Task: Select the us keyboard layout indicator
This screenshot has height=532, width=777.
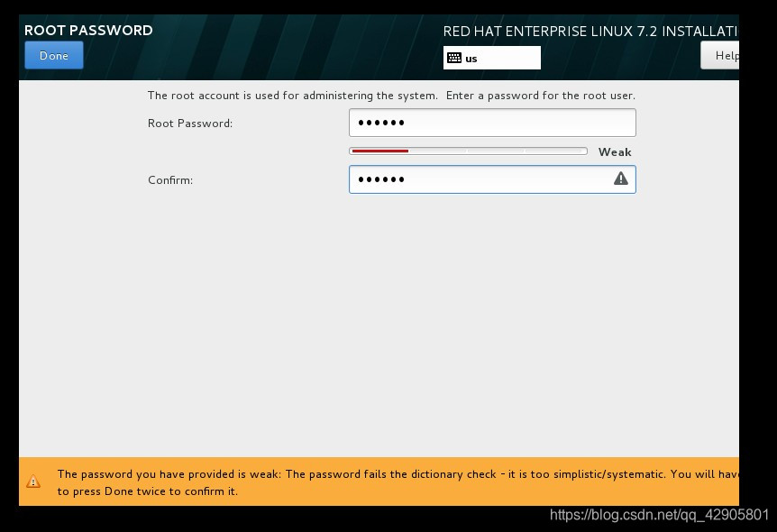Action: (x=491, y=58)
